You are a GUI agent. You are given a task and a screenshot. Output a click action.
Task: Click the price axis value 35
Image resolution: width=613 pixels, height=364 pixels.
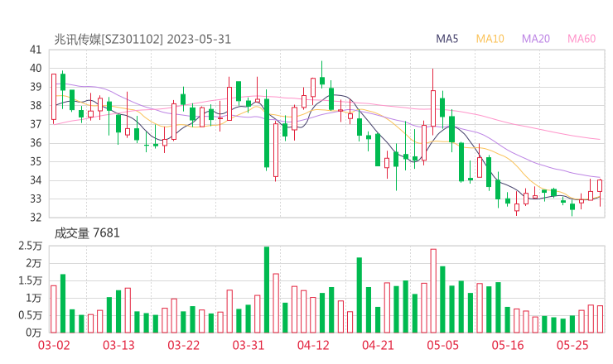point(36,161)
